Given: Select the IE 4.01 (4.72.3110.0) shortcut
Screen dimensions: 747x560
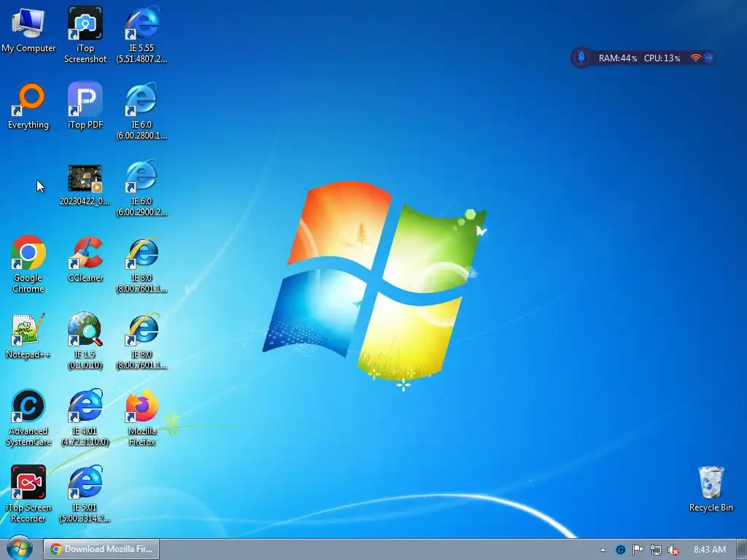Looking at the screenshot, I should coord(85,418).
